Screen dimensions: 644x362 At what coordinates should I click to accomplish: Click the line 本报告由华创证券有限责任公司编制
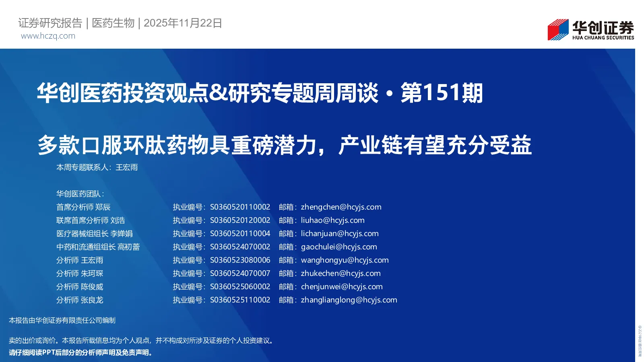62,320
